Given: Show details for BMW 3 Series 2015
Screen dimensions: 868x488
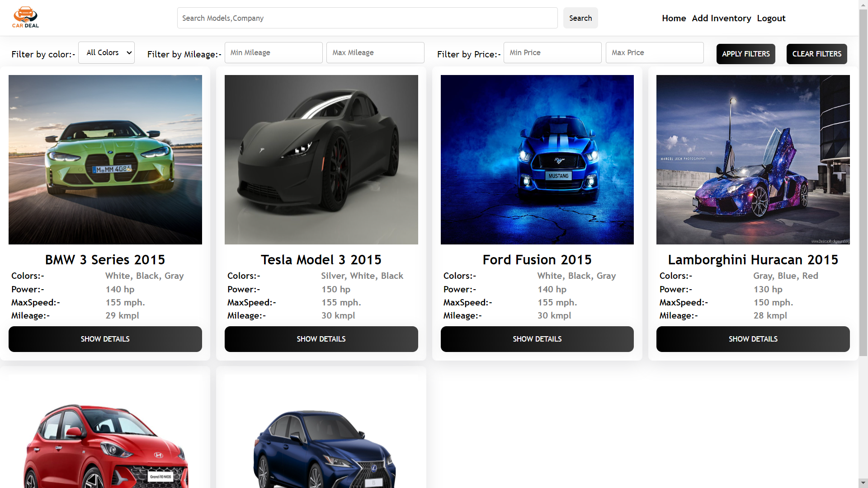Looking at the screenshot, I should click(105, 339).
